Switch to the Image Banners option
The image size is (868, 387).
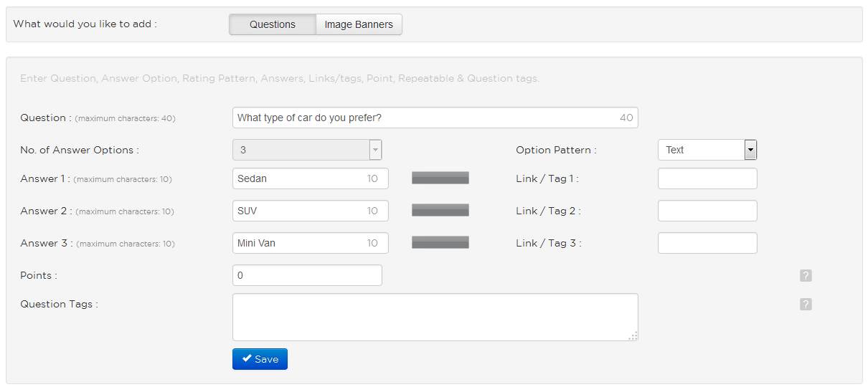click(359, 24)
